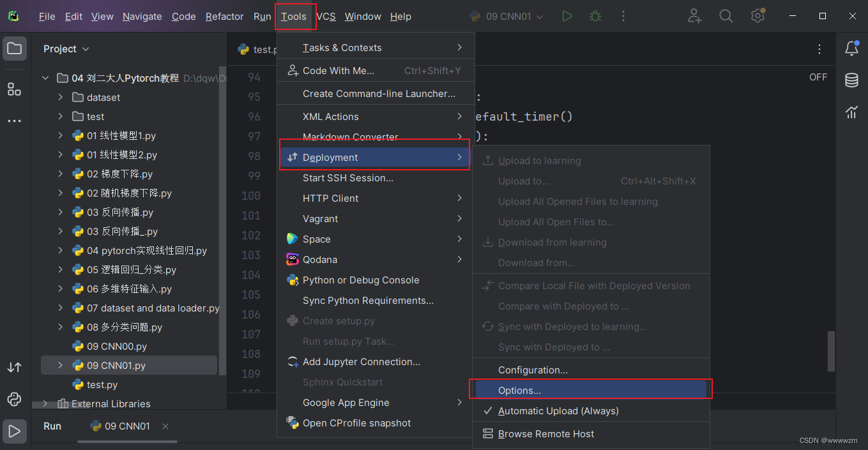Open the Git changes tool icon in left sidebar
868x450 pixels.
coord(14,368)
